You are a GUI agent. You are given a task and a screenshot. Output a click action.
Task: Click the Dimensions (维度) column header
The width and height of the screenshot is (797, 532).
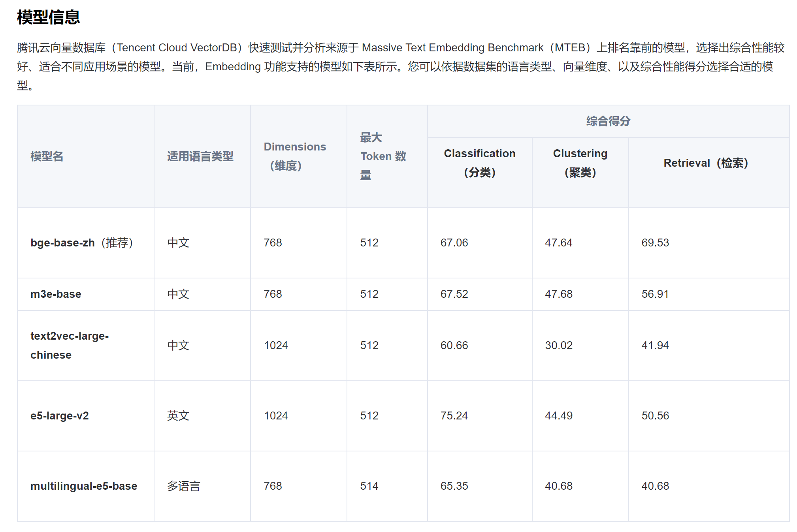[x=294, y=156]
